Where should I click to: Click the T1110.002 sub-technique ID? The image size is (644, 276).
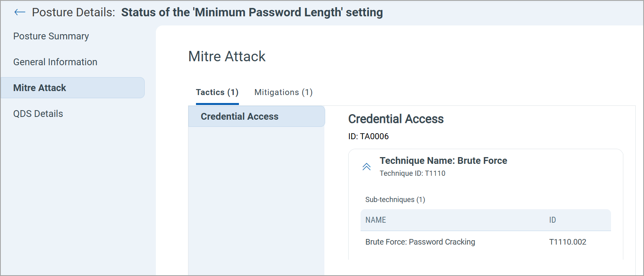point(568,242)
